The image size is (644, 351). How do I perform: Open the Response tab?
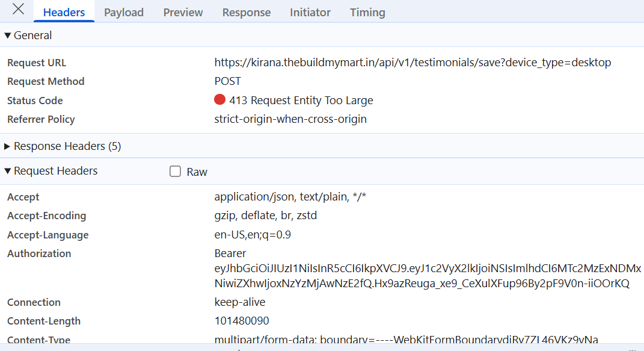click(247, 12)
